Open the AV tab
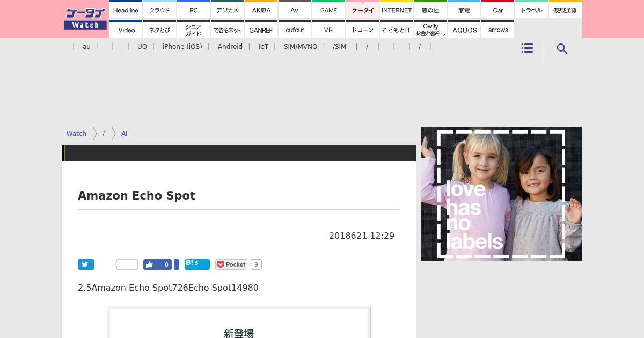 295,10
